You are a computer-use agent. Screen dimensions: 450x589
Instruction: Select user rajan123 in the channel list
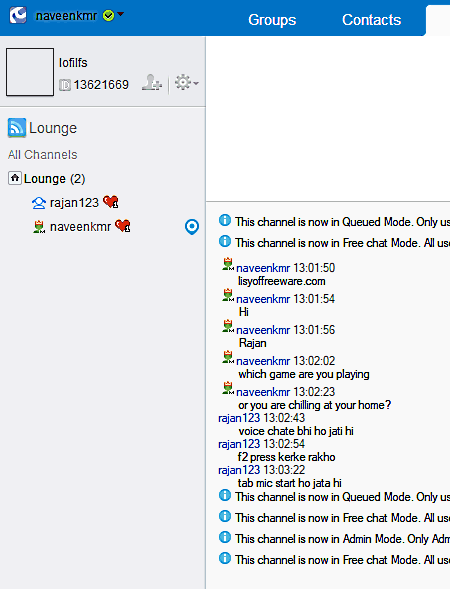point(74,203)
